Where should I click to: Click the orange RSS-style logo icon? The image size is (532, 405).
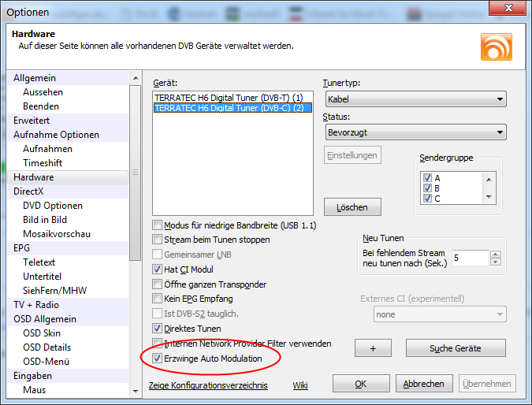(496, 46)
